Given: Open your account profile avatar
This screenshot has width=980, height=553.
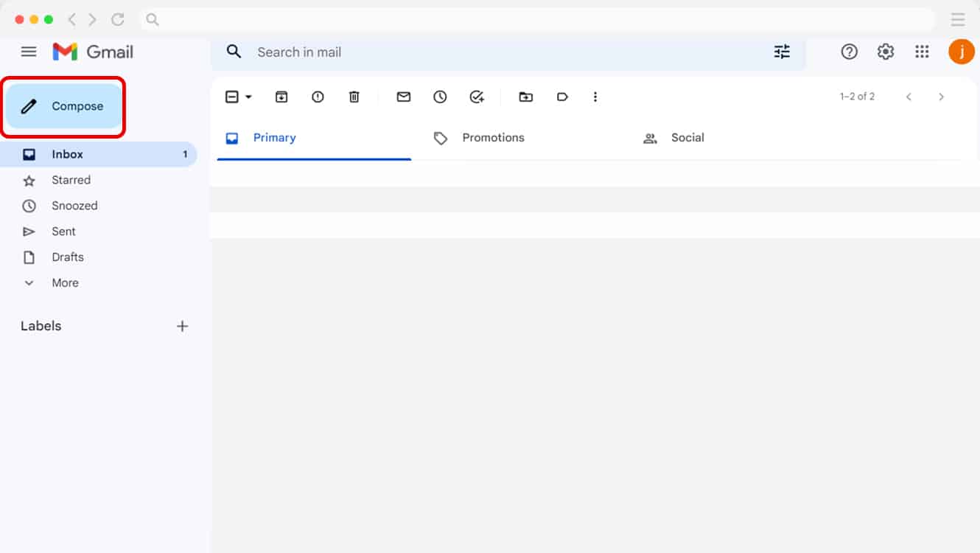Looking at the screenshot, I should 962,52.
